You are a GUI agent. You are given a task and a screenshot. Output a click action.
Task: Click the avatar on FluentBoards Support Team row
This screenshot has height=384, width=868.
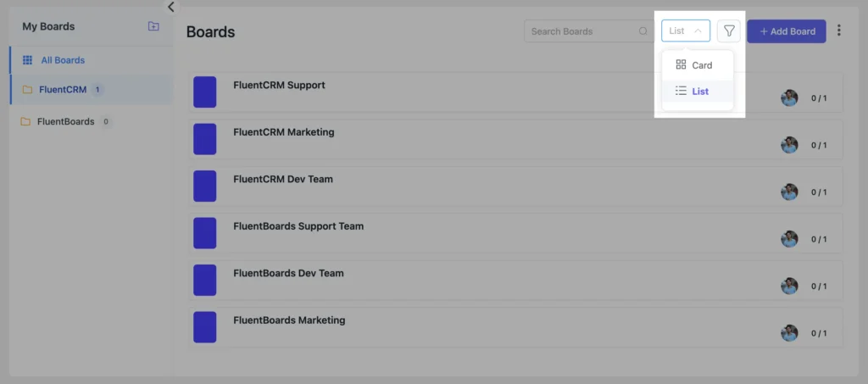pyautogui.click(x=789, y=239)
